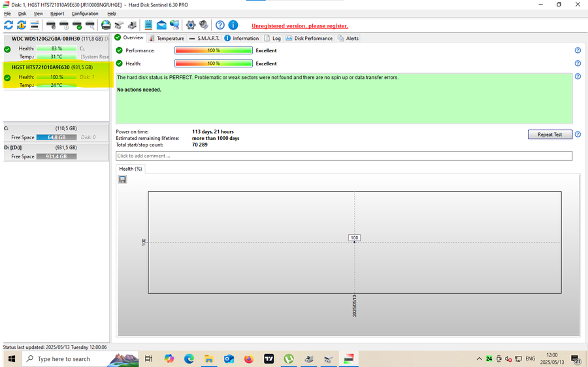Click the unregistered version register link
Screen dimensions: 588x367
300,26
